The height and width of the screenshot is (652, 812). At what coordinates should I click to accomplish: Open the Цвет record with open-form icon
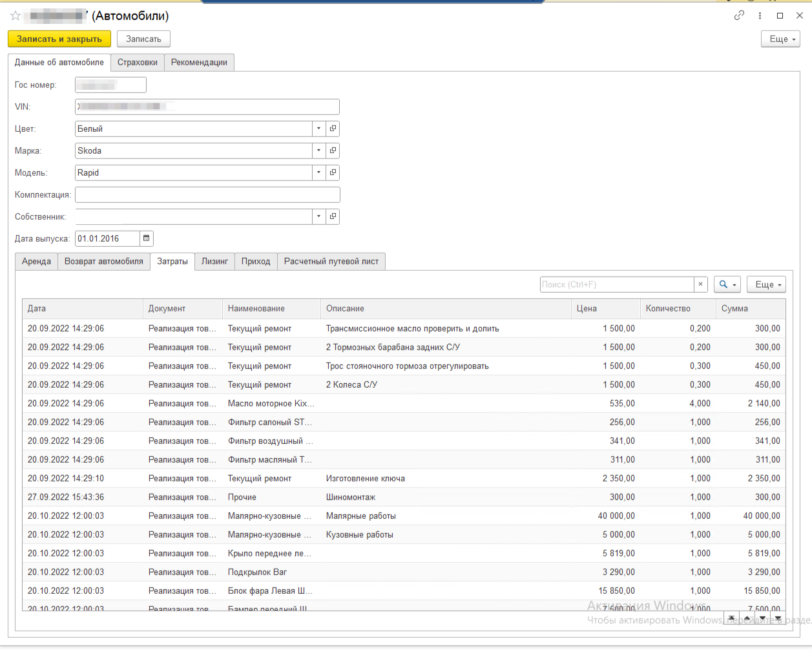click(x=333, y=129)
